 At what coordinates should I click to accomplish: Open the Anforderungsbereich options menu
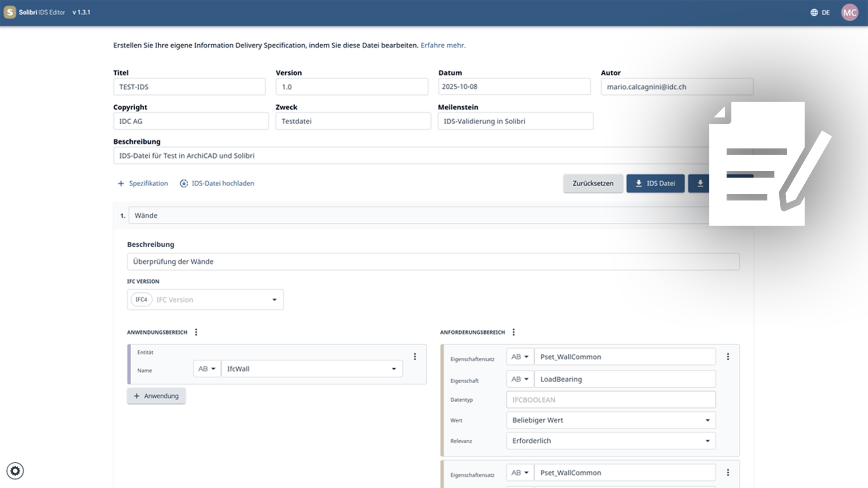[x=514, y=332]
